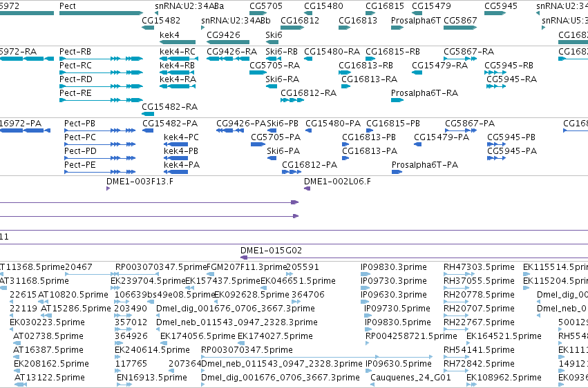Select the CG16813 gene label
The width and height of the screenshot is (588, 388).
(358, 20)
